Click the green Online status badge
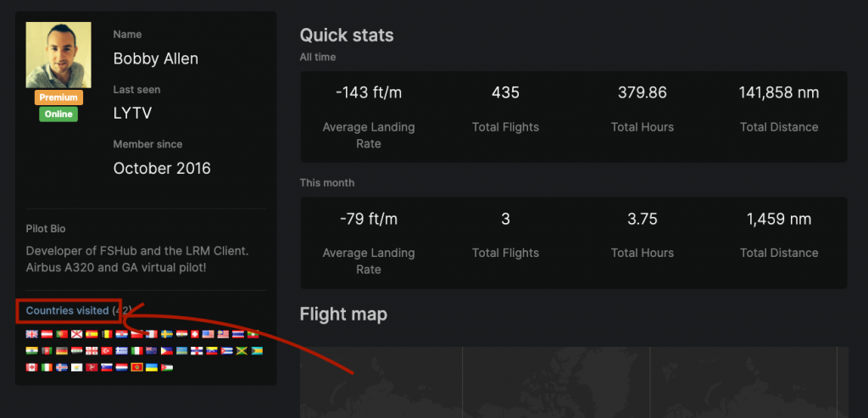Viewport: 868px width, 418px height. click(x=58, y=114)
